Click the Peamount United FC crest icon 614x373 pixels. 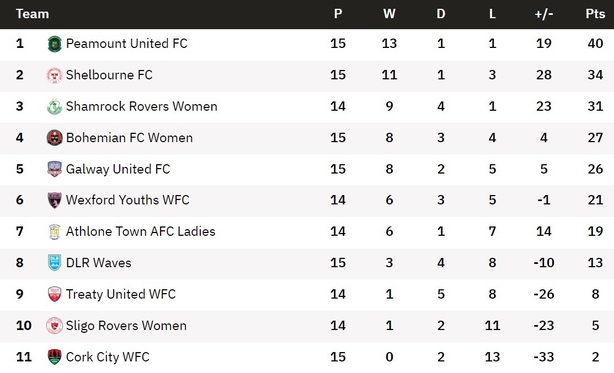click(54, 43)
